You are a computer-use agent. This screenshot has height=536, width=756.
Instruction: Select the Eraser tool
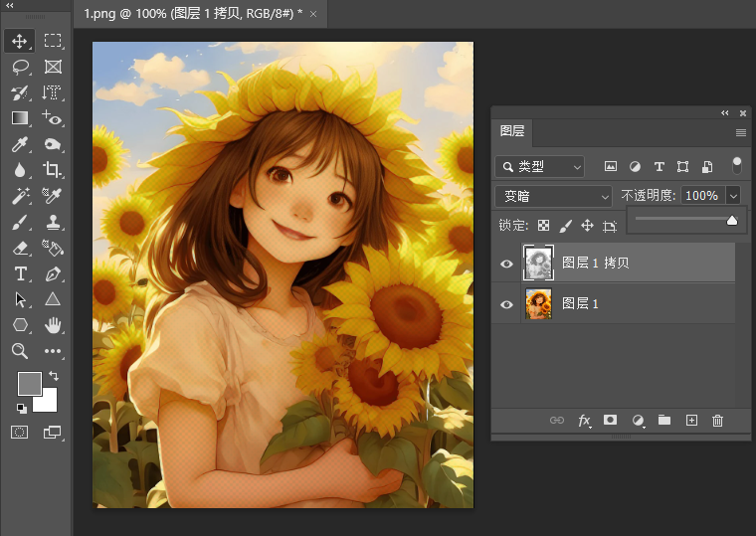(19, 249)
